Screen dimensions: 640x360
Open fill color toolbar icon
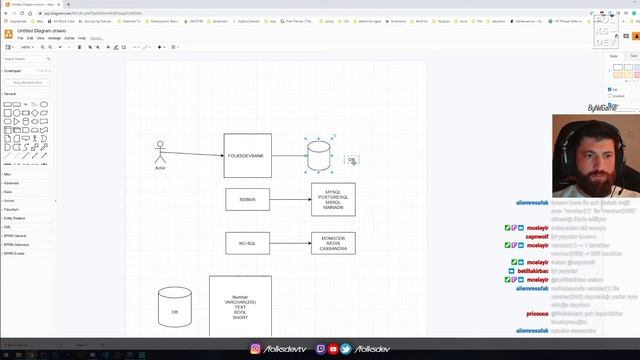click(108, 47)
